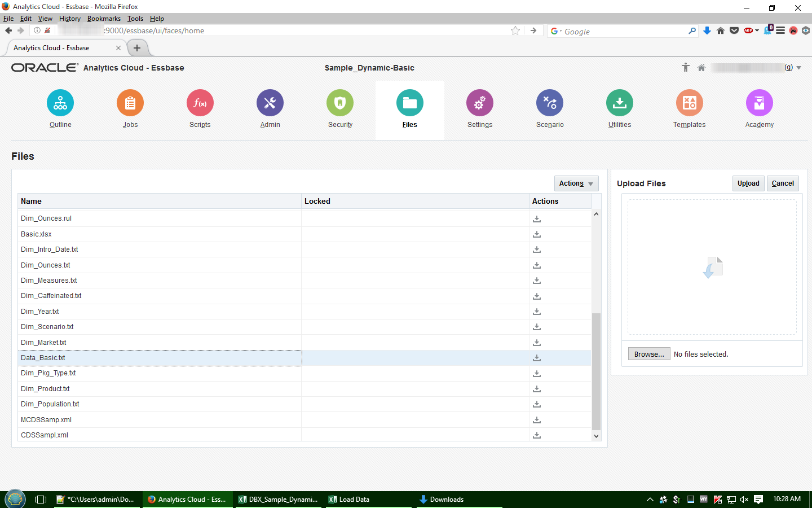Open the File menu
Screen dimensions: 812x508
(x=8, y=19)
